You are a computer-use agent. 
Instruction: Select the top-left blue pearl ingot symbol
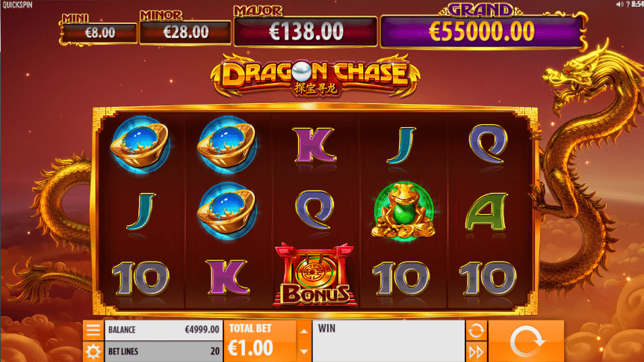pyautogui.click(x=140, y=144)
